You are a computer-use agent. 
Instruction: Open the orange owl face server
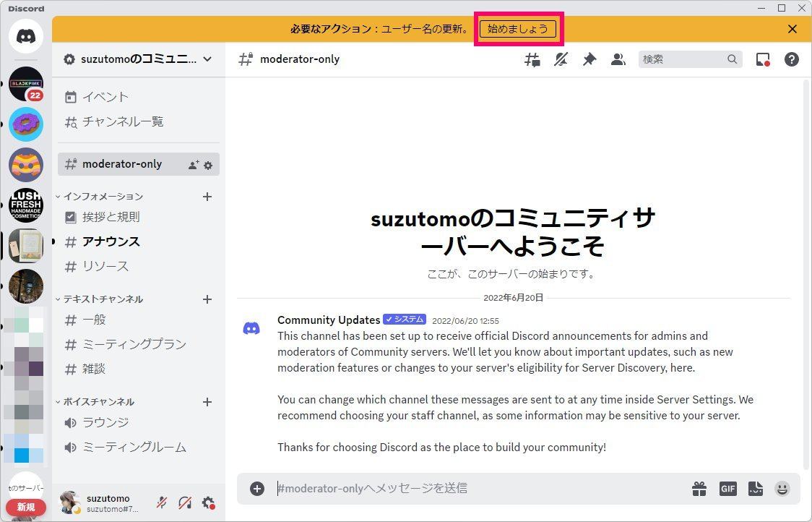pos(26,165)
